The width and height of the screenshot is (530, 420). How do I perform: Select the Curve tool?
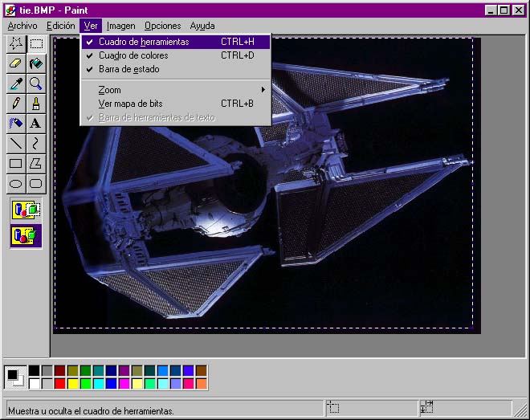pyautogui.click(x=36, y=143)
